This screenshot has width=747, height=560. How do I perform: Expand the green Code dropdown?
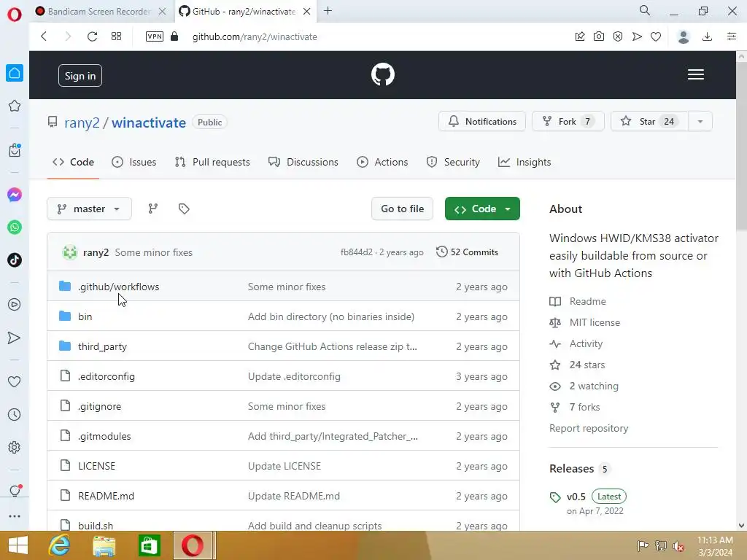[482, 209]
